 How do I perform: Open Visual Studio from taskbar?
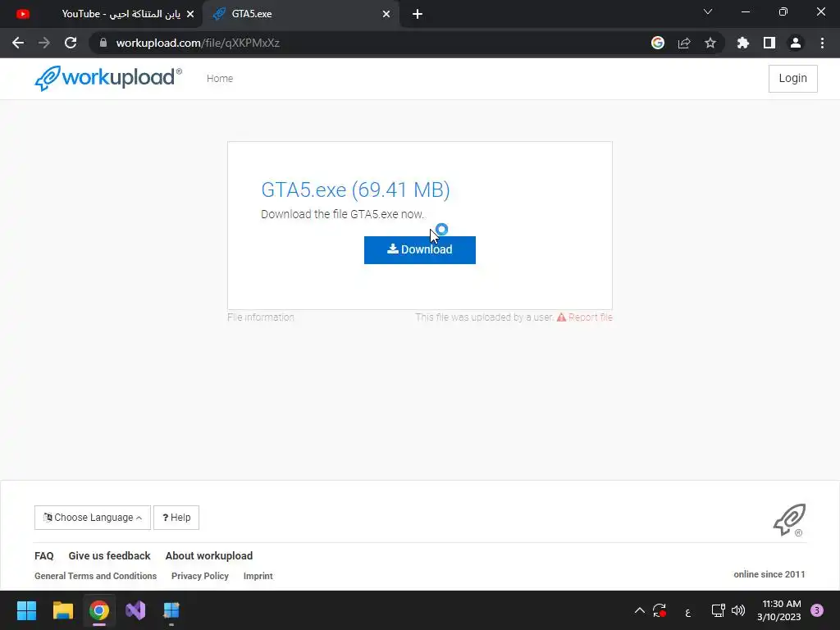[x=135, y=610]
